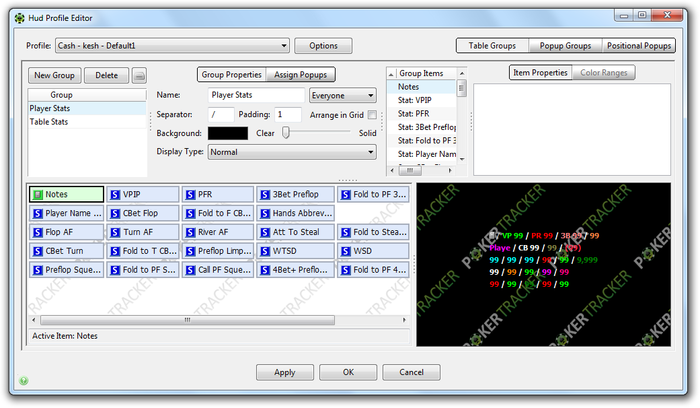Screen dimensions: 700x408
Task: Select the Att To Steal stat tile
Action: [x=296, y=232]
